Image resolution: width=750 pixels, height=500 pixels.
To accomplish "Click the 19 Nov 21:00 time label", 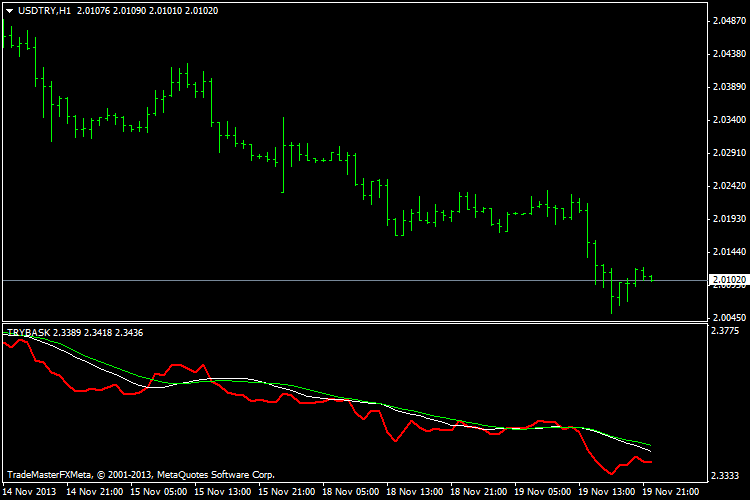I will coord(671,492).
